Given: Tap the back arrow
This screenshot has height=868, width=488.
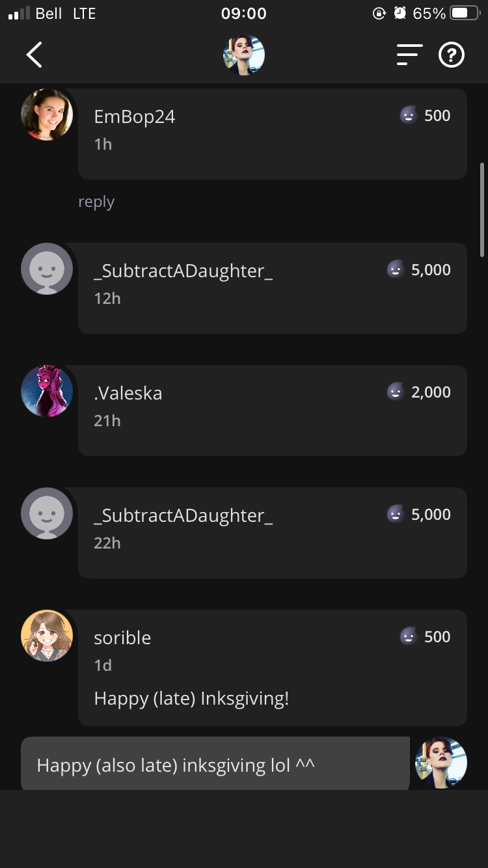Looking at the screenshot, I should pos(34,55).
